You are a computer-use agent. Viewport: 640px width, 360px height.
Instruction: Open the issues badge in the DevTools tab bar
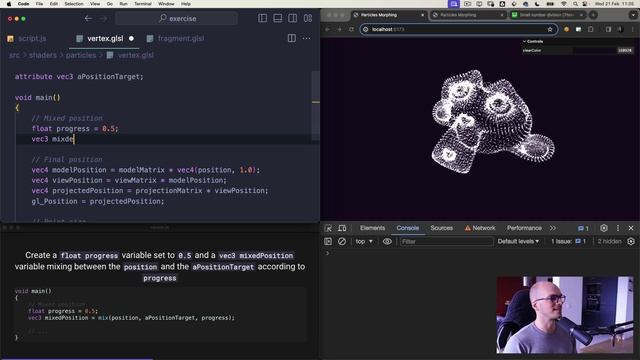click(x=583, y=228)
